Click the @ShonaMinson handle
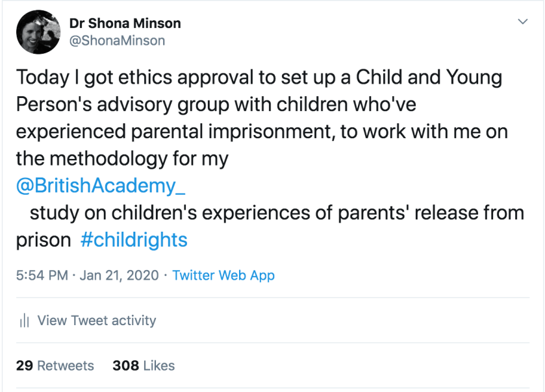This screenshot has height=392, width=545. [x=117, y=41]
